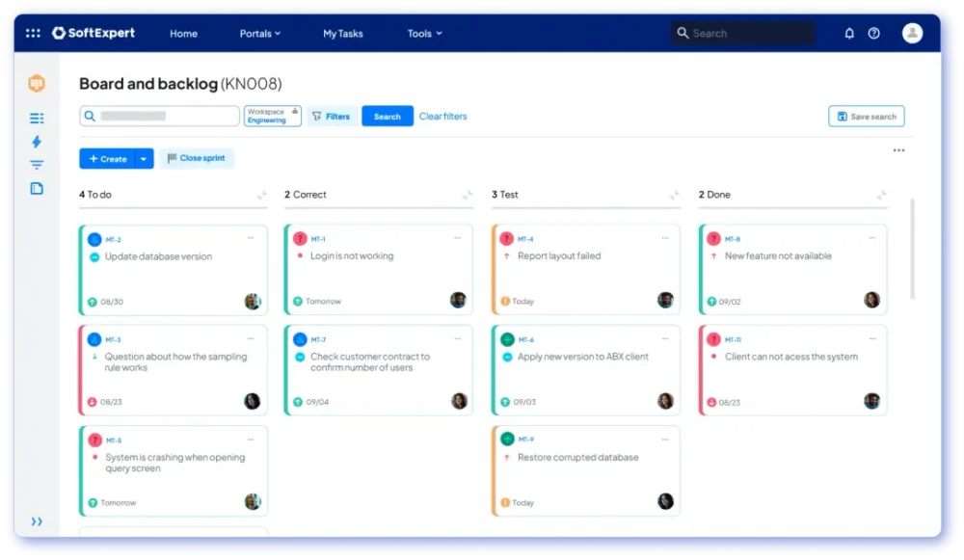
Task: Collapse the Done column
Action: [880, 196]
